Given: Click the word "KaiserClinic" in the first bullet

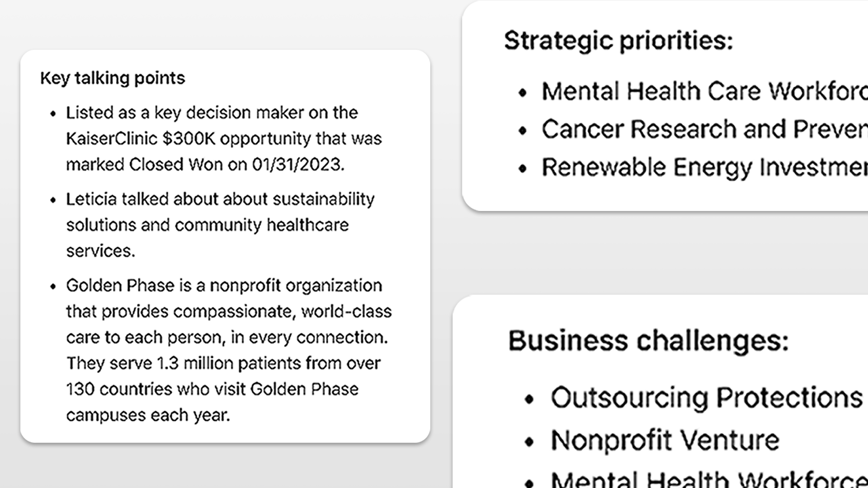Looking at the screenshot, I should pyautogui.click(x=112, y=139).
